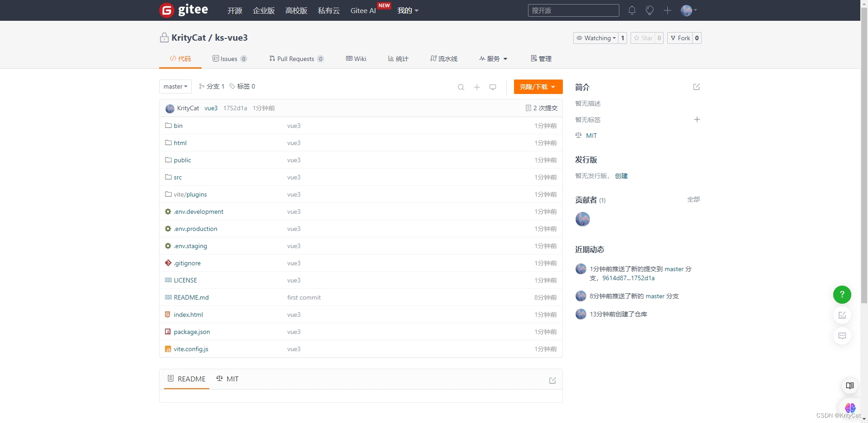Viewport: 868px width, 423px height.
Task: Open the .env.production file
Action: [195, 229]
